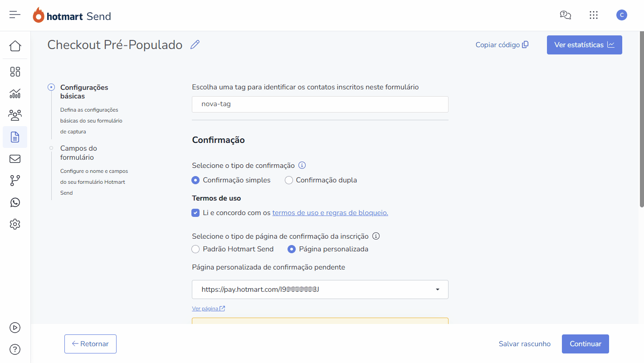The image size is (644, 363).
Task: Open the Dashboard grid icon
Action: (15, 72)
